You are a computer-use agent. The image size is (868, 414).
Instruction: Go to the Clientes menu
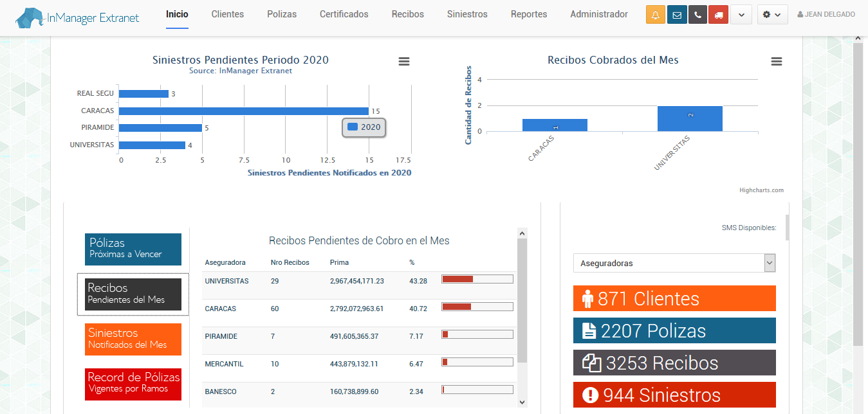228,14
